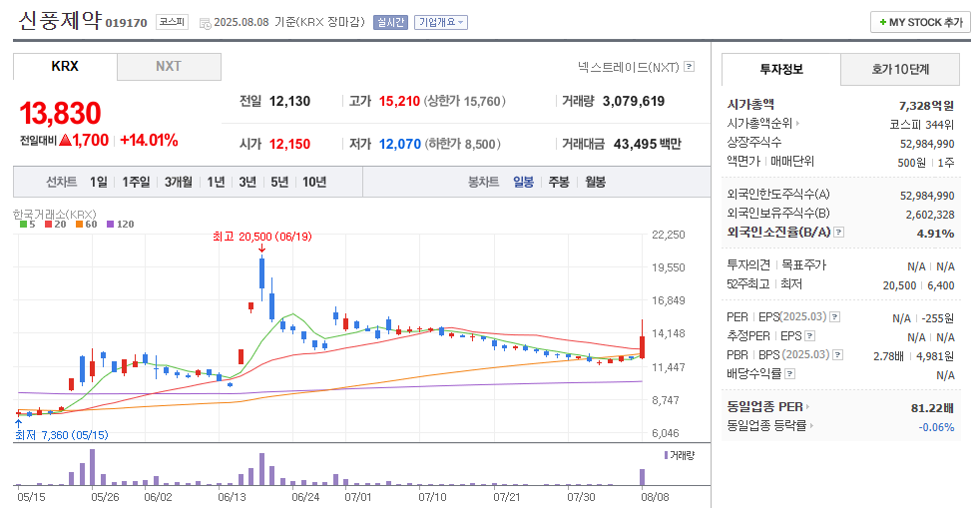Show the 5년 line chart
The width and height of the screenshot is (980, 508).
pyautogui.click(x=279, y=182)
